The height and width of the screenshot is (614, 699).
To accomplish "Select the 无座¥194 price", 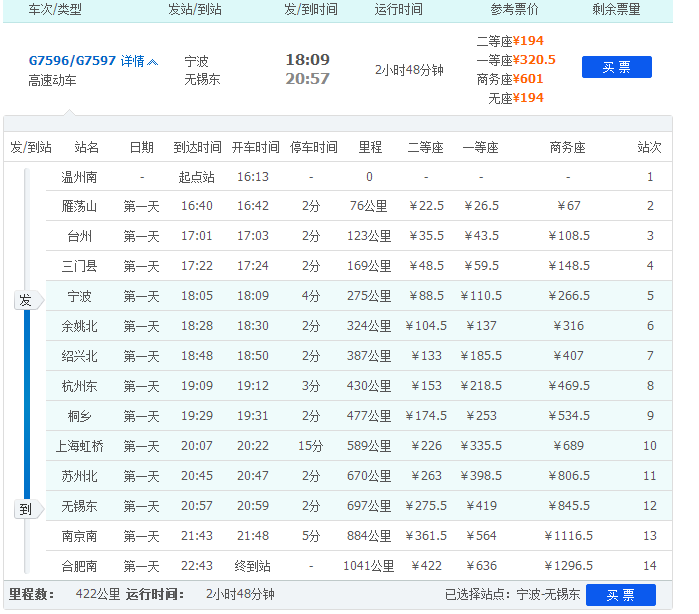I will (516, 98).
